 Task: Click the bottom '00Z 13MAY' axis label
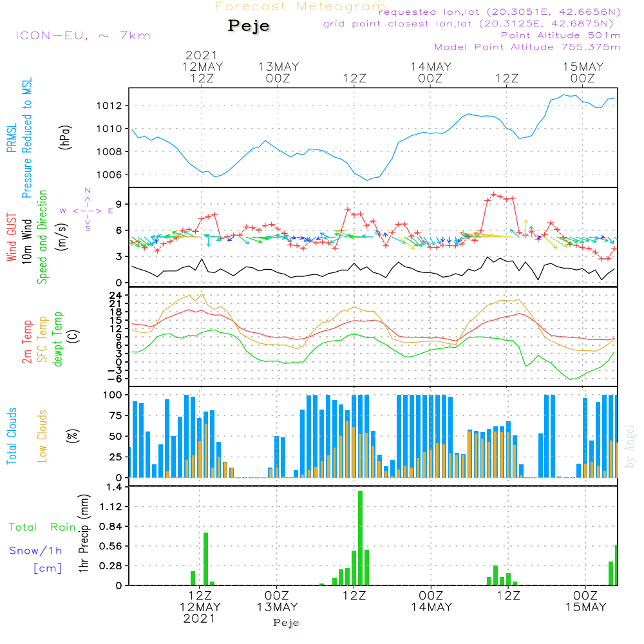[277, 601]
